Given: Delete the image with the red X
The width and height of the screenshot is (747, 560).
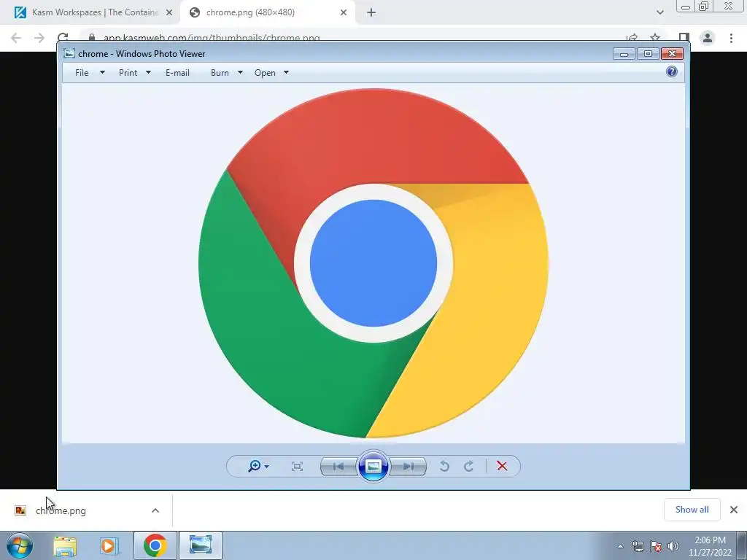Looking at the screenshot, I should (502, 466).
